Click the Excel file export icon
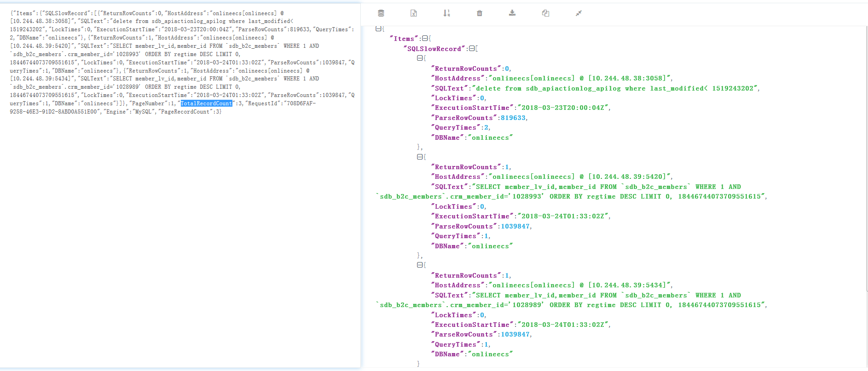The height and width of the screenshot is (371, 868). pos(414,13)
